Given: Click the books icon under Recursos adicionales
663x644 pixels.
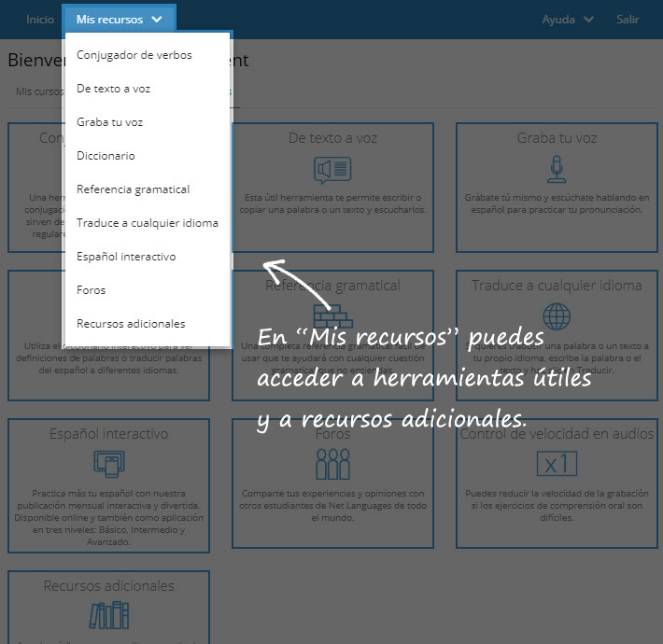Looking at the screenshot, I should (x=109, y=615).
